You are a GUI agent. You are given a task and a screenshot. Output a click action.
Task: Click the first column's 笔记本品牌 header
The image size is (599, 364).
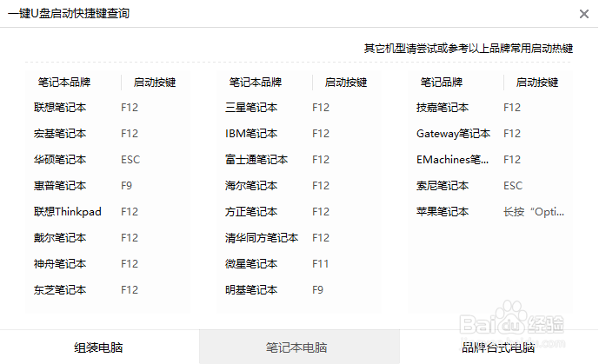(x=64, y=82)
